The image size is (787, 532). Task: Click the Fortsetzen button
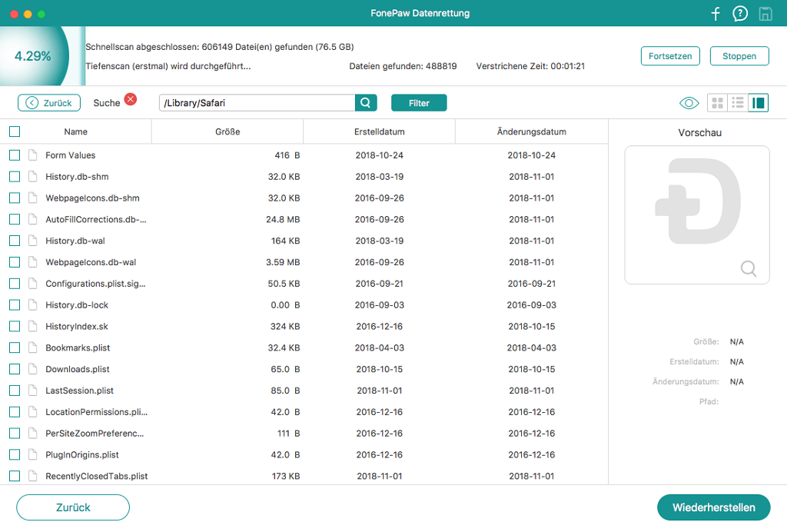coord(670,56)
